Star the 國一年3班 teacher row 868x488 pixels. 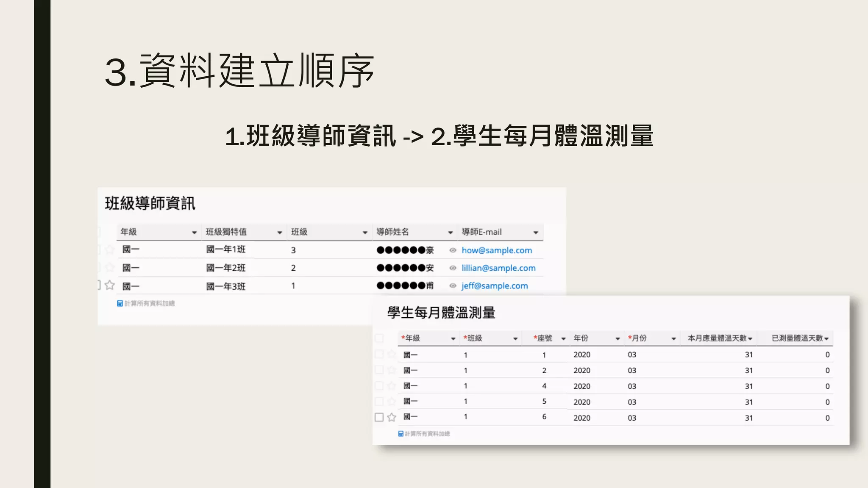110,285
